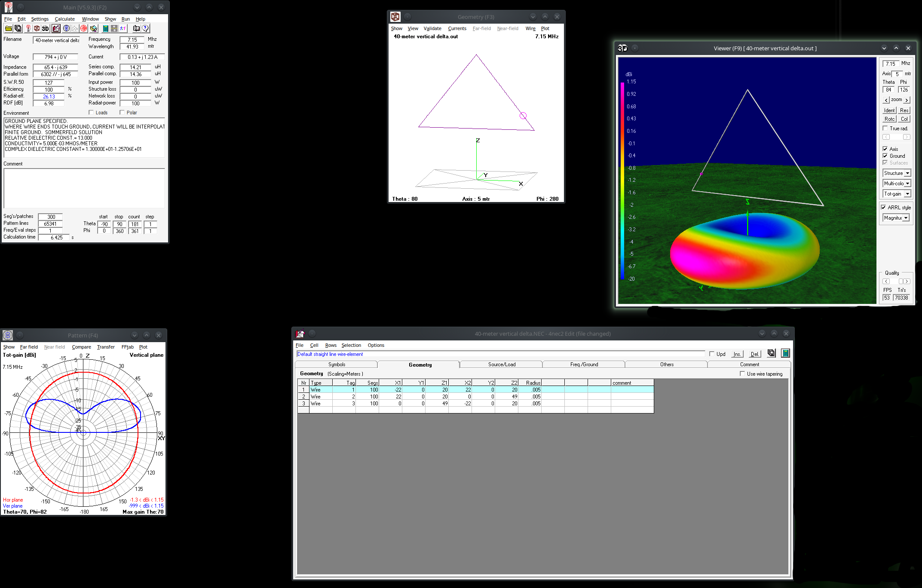The height and width of the screenshot is (588, 922).
Task: Open Currents menu in Geometry window
Action: 457,28
